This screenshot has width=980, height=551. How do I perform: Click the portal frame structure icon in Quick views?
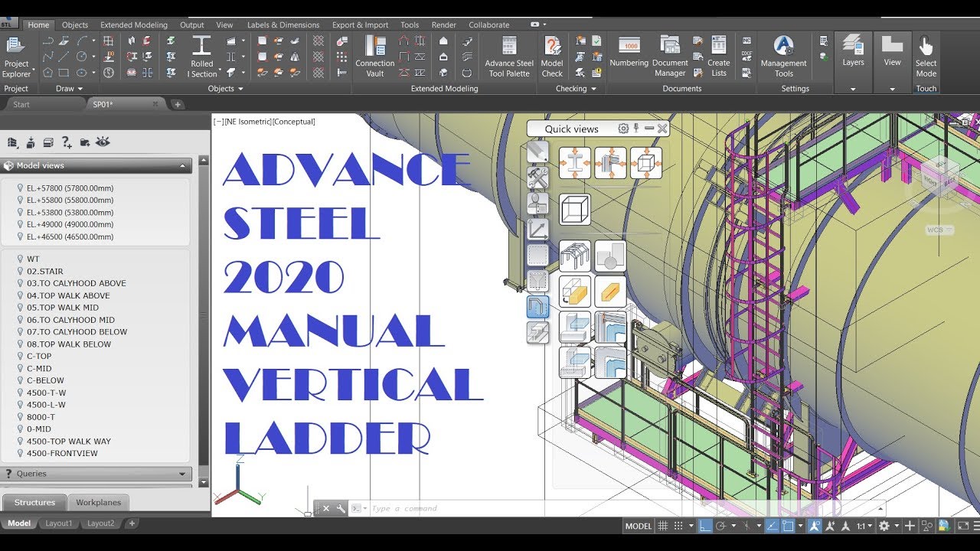[574, 256]
